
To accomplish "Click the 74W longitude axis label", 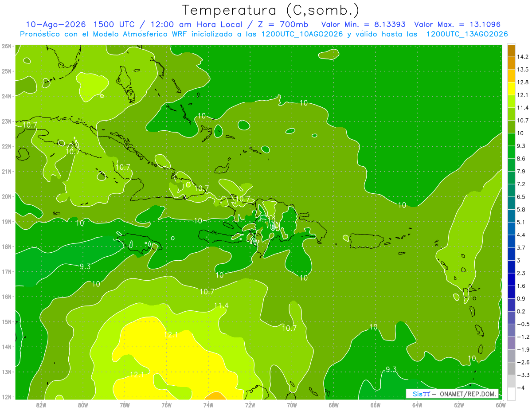I will point(208,405).
